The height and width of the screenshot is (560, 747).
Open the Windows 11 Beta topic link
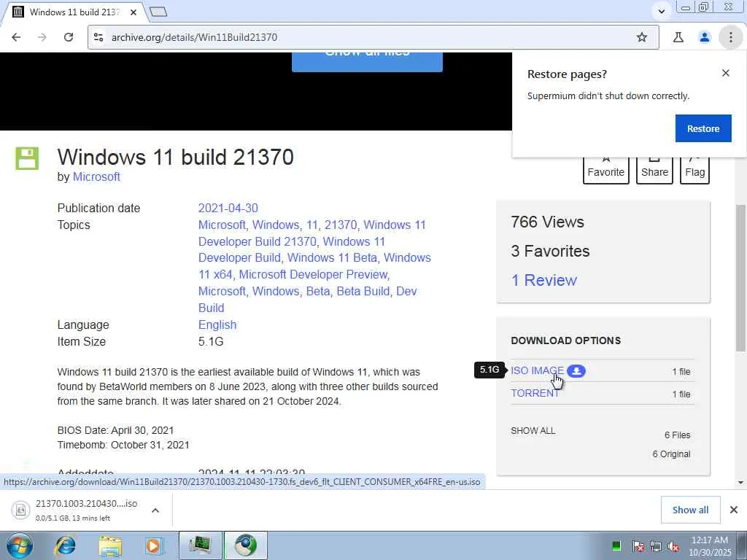[332, 257]
